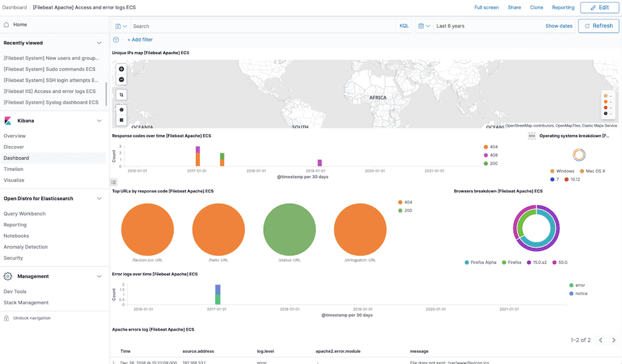Select the draw shape tool on the map
The image size is (622, 364).
coord(121,109)
